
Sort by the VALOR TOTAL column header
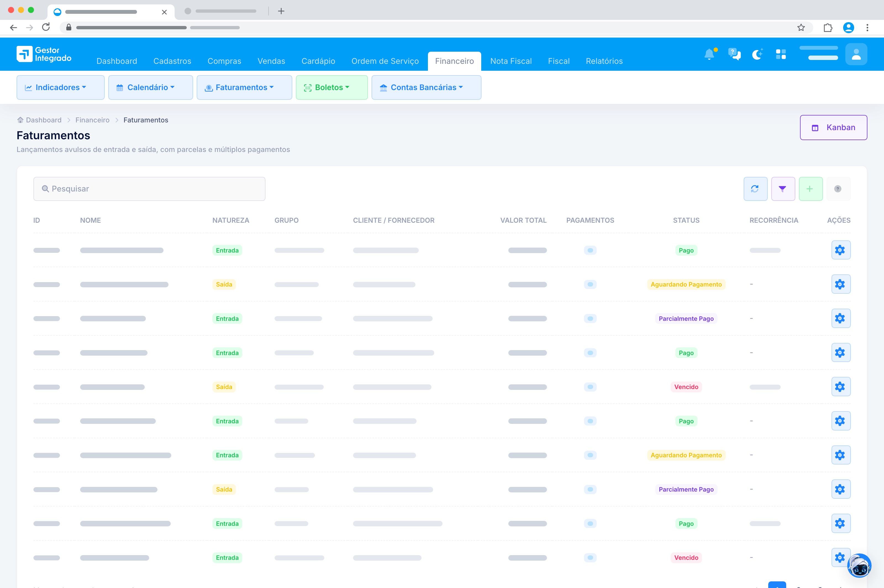click(523, 220)
